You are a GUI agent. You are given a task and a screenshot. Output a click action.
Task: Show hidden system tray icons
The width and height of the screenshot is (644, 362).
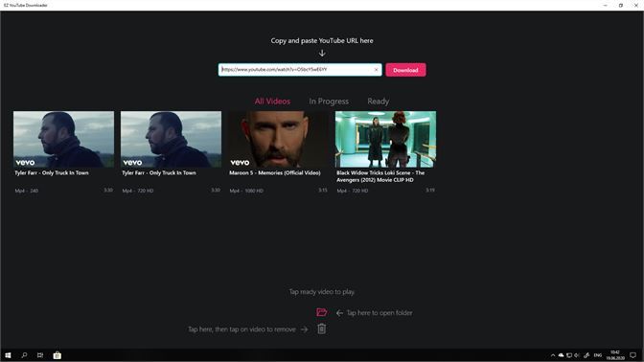tap(553, 355)
